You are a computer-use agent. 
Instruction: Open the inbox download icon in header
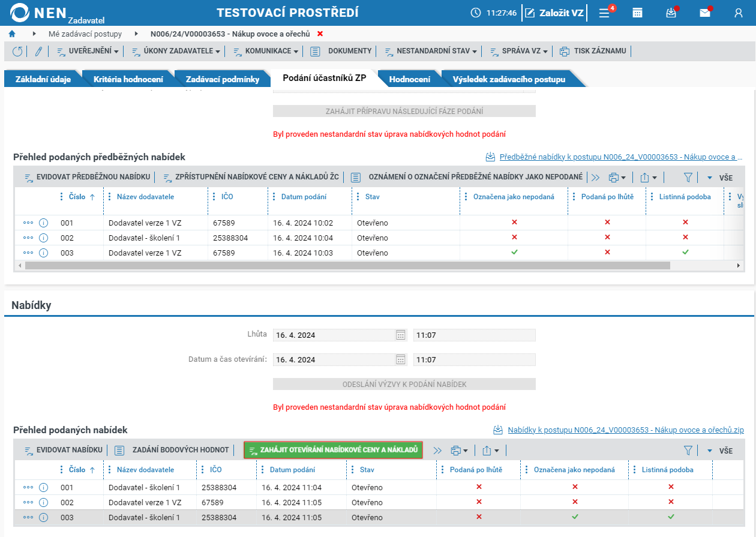[x=671, y=13]
